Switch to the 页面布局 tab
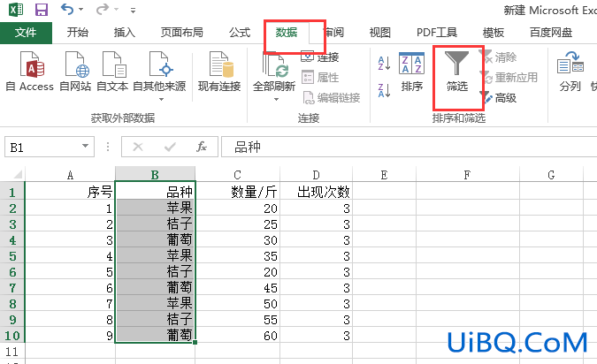This screenshot has height=364, width=597. coord(181,33)
